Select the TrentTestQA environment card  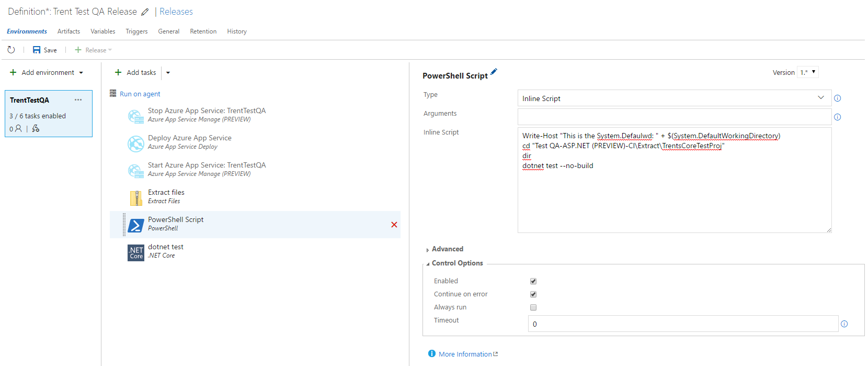point(49,114)
